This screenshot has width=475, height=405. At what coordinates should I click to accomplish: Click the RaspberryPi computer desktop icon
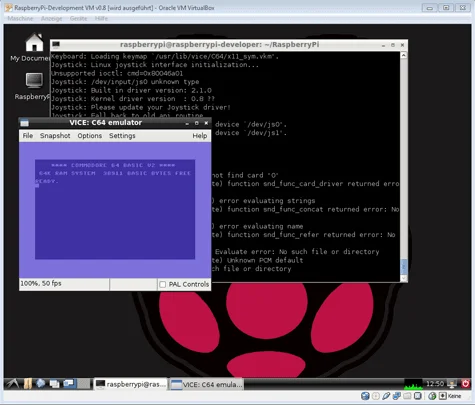[34, 80]
